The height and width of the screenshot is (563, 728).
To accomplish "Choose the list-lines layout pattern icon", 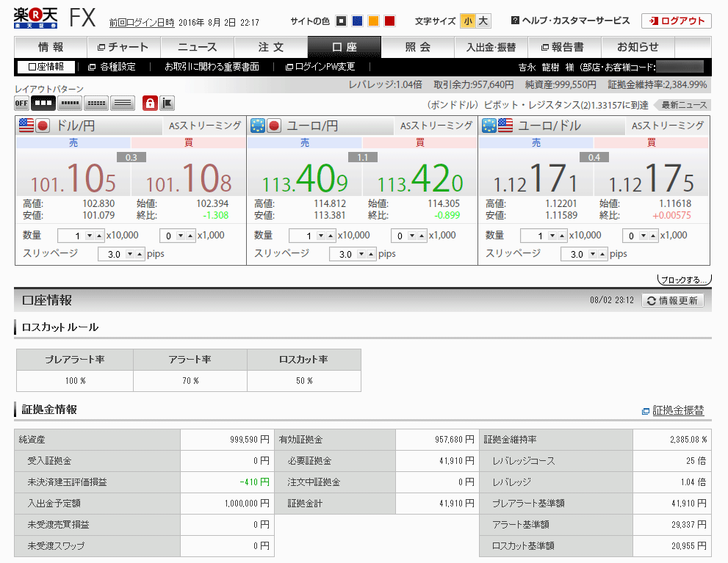I will point(123,103).
